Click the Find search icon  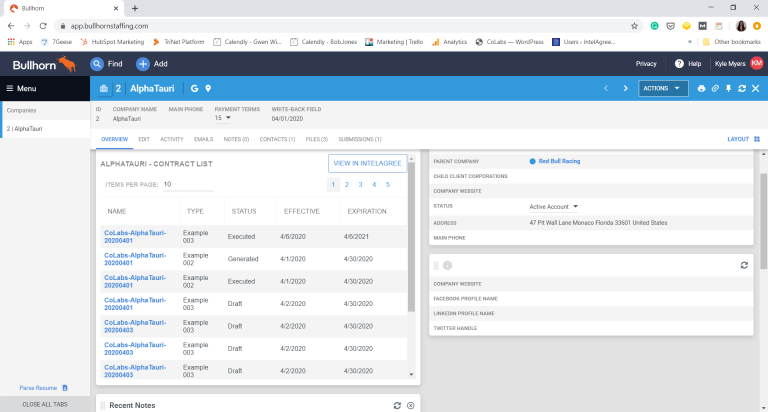click(x=97, y=64)
